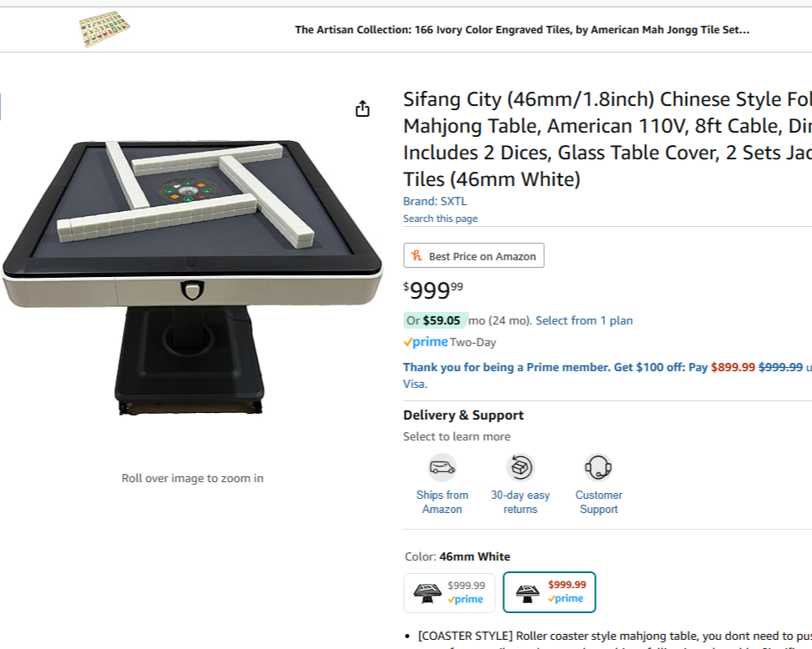
Task: Open the Artisan Collection tile set thumbnail
Action: click(x=104, y=30)
